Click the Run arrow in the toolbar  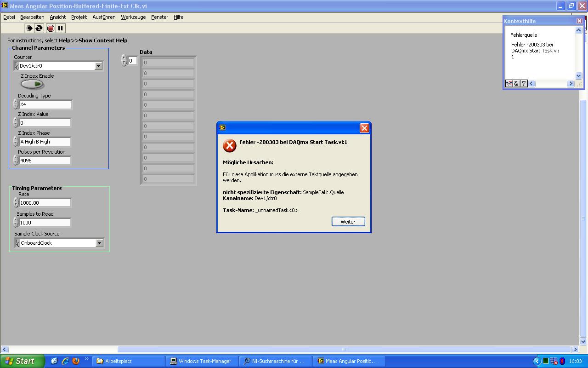pyautogui.click(x=28, y=28)
